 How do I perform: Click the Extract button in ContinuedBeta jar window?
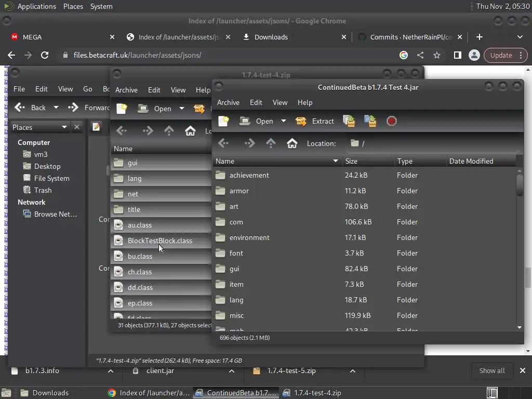point(314,121)
